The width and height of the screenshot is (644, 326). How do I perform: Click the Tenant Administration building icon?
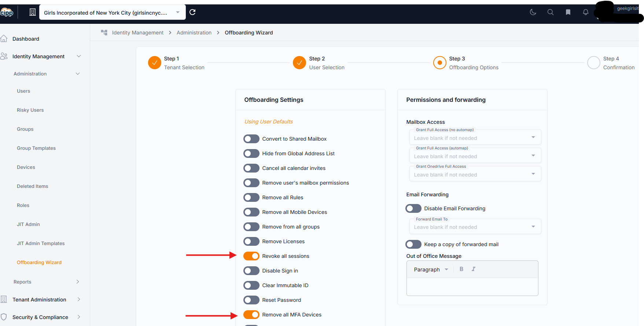pos(4,299)
